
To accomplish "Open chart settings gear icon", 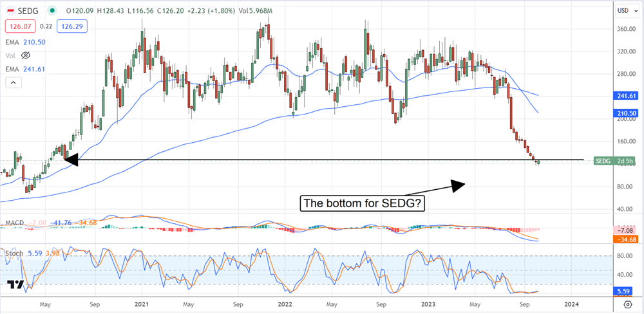I will 627,304.
